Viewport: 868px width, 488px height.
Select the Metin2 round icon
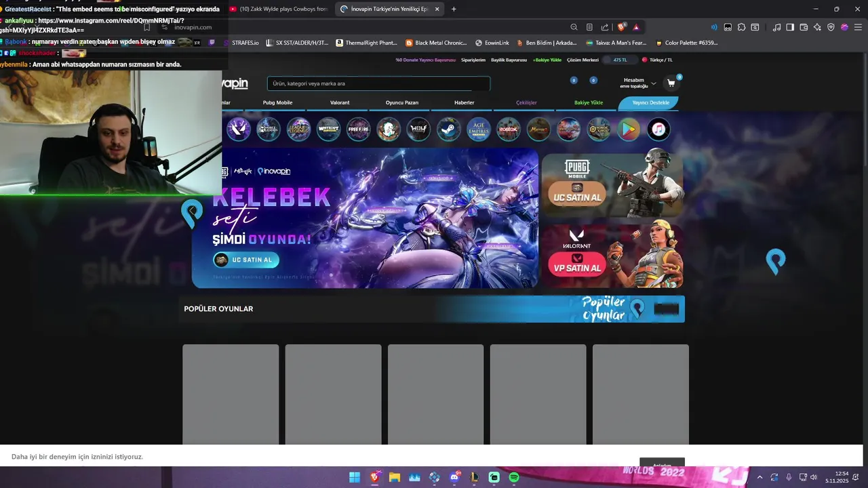538,129
